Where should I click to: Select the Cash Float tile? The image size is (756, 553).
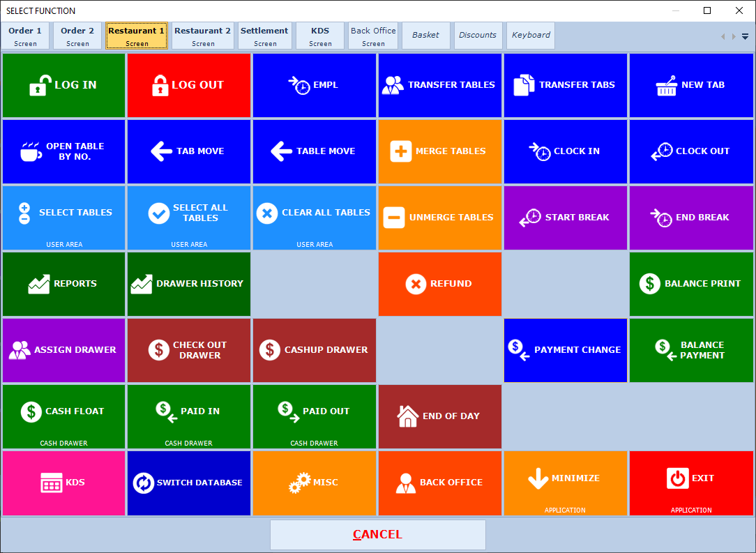(x=63, y=416)
